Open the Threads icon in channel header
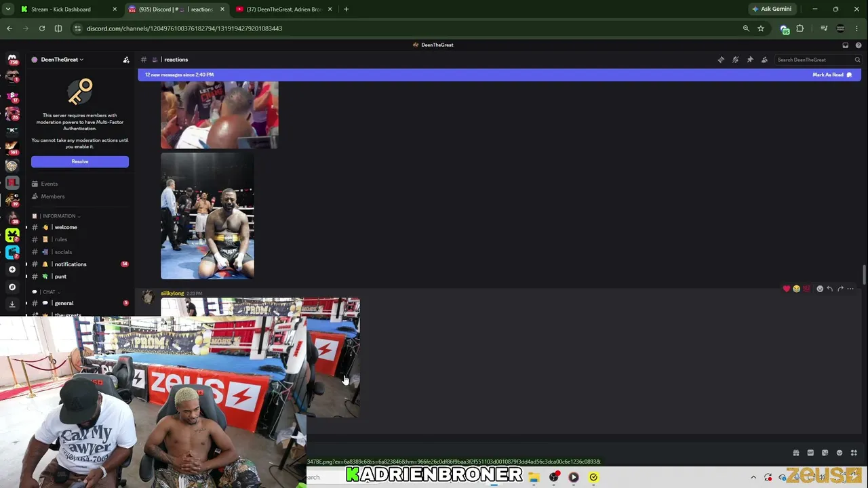Image resolution: width=868 pixels, height=488 pixels. 721,60
